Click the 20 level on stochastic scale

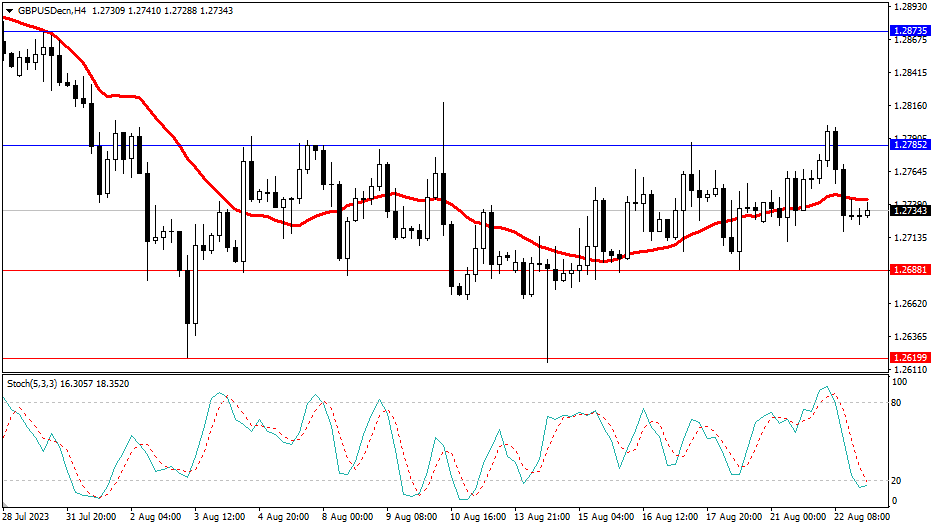point(897,481)
